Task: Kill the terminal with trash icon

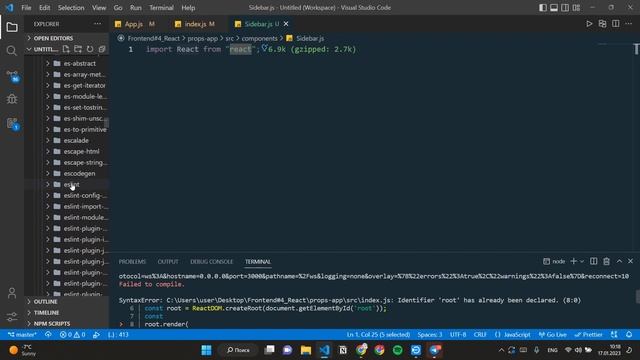Action: pos(607,261)
